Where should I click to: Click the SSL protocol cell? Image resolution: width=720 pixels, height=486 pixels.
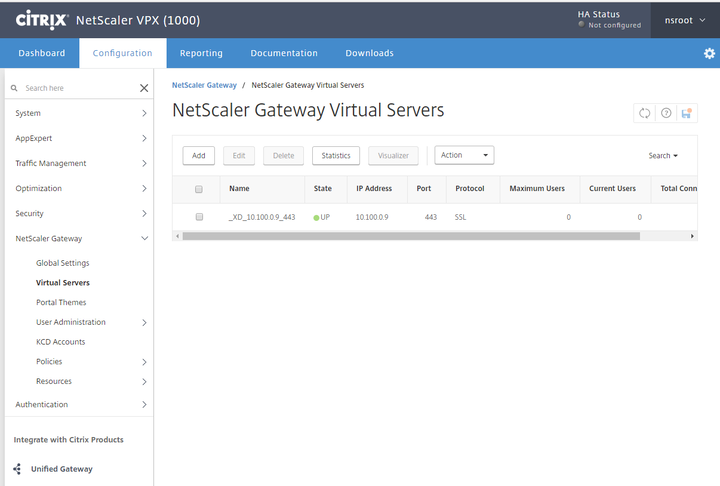[460, 217]
